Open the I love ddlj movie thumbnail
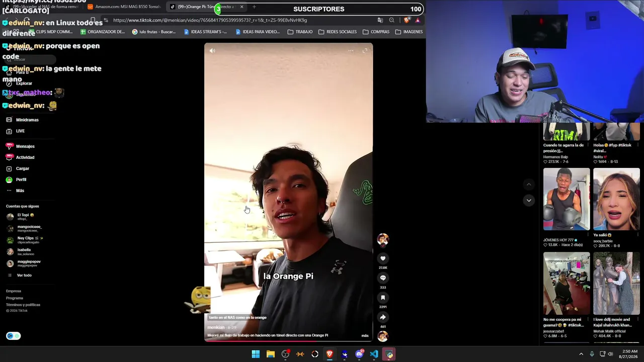Viewport: 644px width, 362px height. [x=616, y=284]
